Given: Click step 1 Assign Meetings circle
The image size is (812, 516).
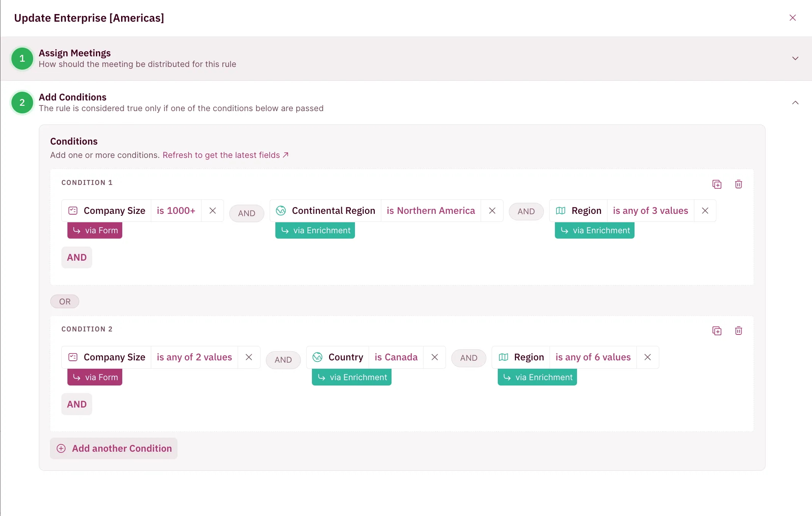Looking at the screenshot, I should (x=22, y=58).
